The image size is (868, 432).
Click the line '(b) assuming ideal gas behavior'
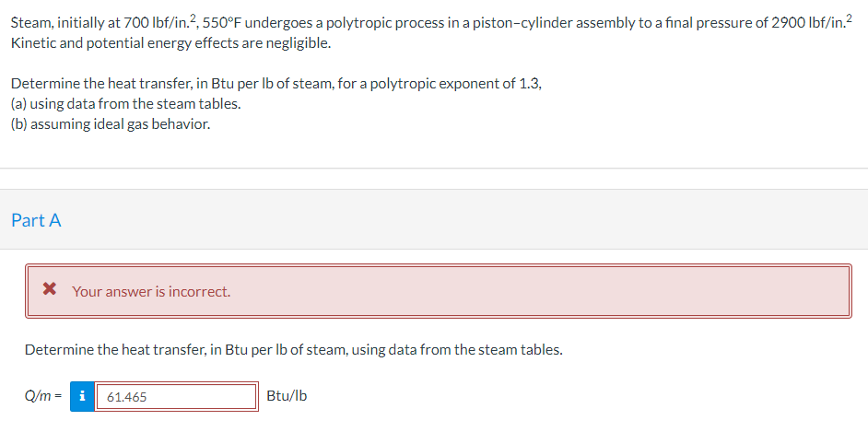coord(111,124)
